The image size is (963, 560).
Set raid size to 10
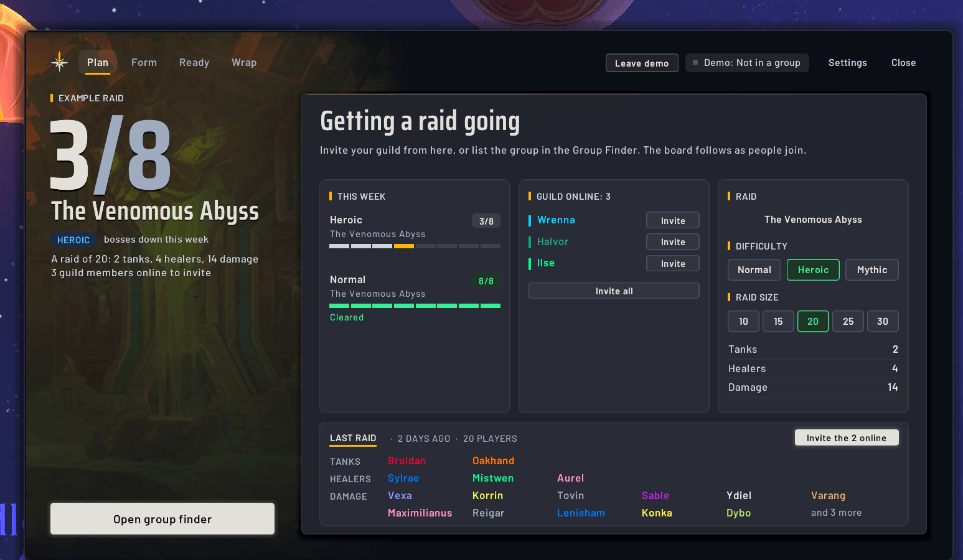(x=743, y=321)
